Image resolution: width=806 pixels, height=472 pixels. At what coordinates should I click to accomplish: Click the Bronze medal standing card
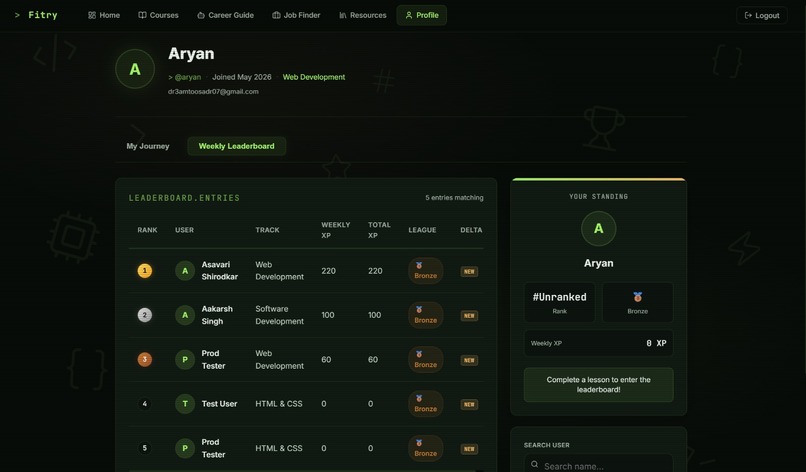click(637, 302)
